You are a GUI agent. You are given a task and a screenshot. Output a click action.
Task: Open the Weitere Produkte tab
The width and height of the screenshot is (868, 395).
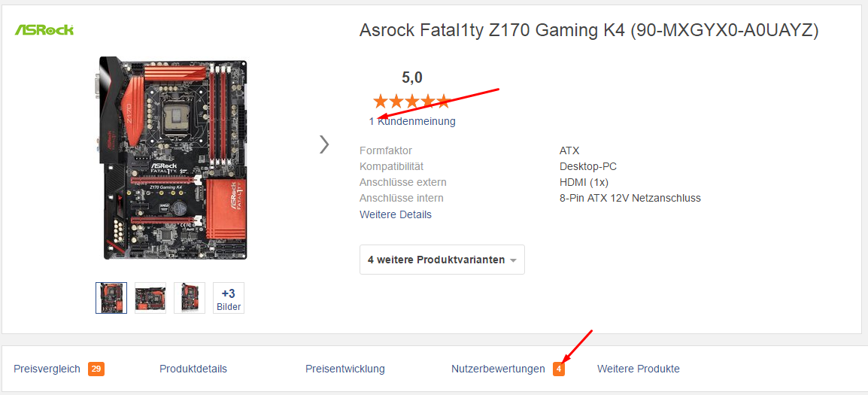pos(639,369)
